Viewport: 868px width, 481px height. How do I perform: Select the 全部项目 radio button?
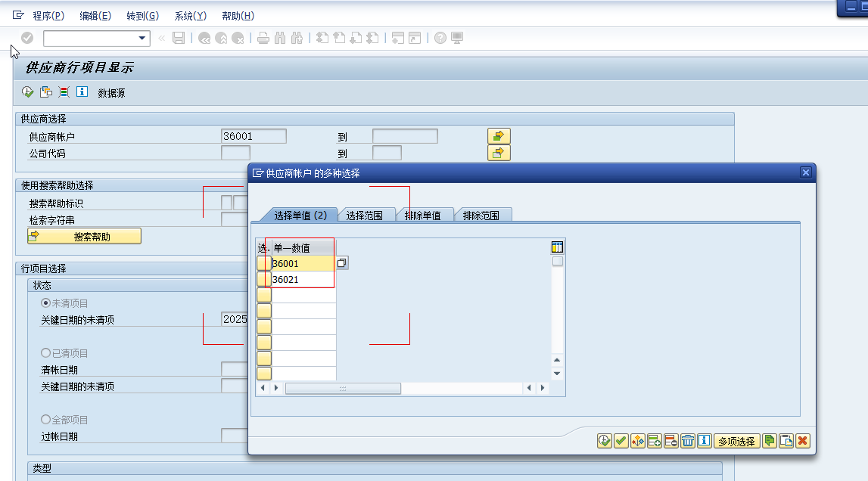(x=46, y=419)
